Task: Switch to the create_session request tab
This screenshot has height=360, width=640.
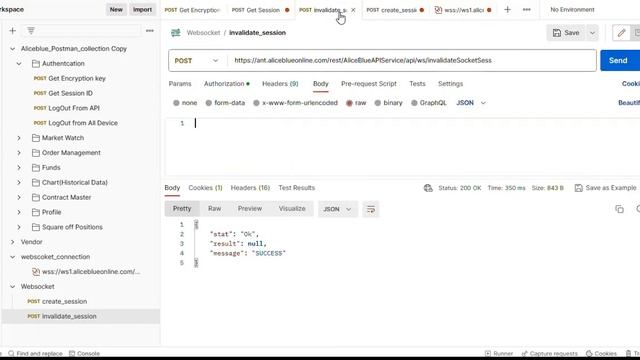Action: [x=395, y=10]
